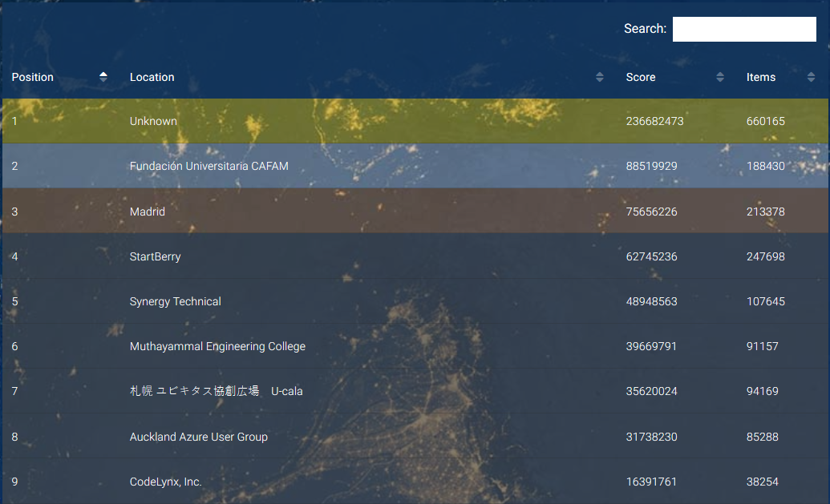Screen dimensions: 830x504
Task: Click position number 6 in Muthayammal row
Action: click(x=14, y=346)
